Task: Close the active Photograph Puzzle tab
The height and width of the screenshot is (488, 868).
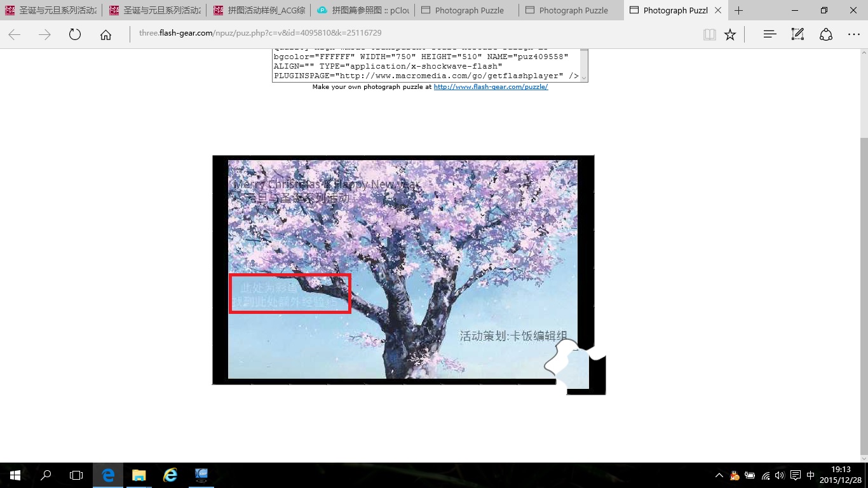Action: 718,10
